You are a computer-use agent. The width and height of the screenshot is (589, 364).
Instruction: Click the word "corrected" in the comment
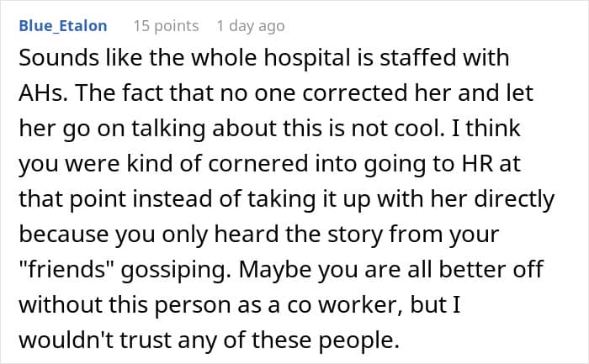point(355,93)
